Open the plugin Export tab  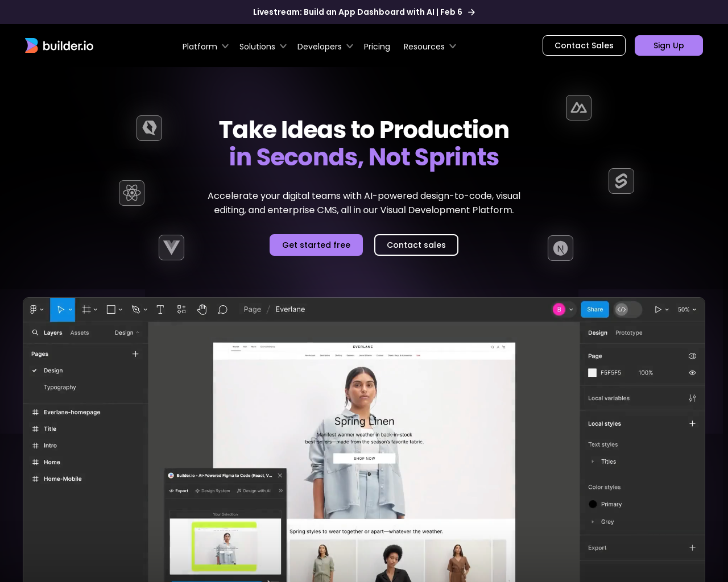(179, 490)
